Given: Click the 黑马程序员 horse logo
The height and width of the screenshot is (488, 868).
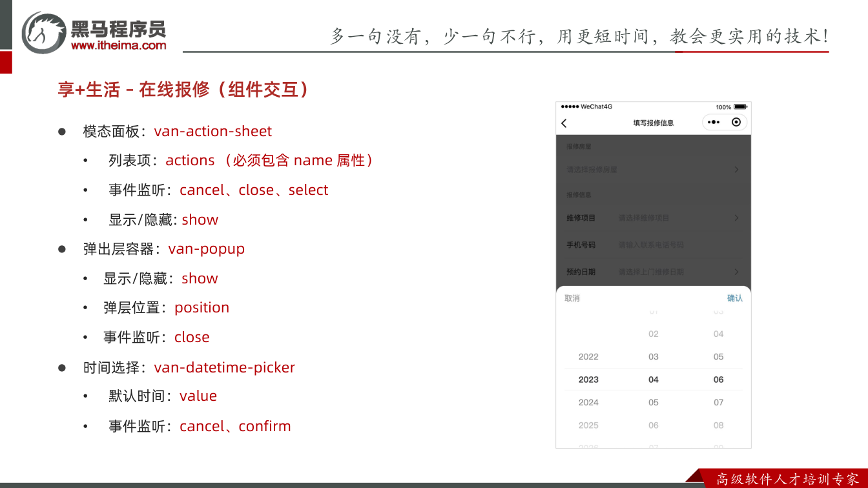Looking at the screenshot, I should 43,32.
